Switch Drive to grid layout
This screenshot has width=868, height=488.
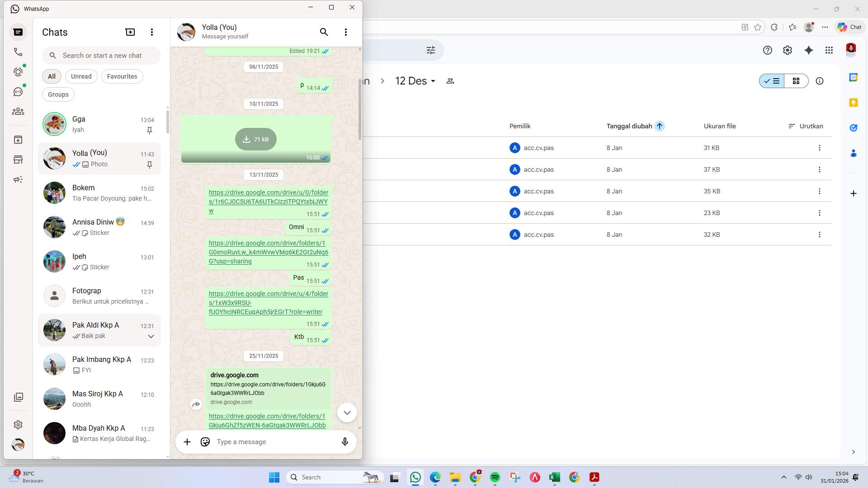tap(796, 81)
